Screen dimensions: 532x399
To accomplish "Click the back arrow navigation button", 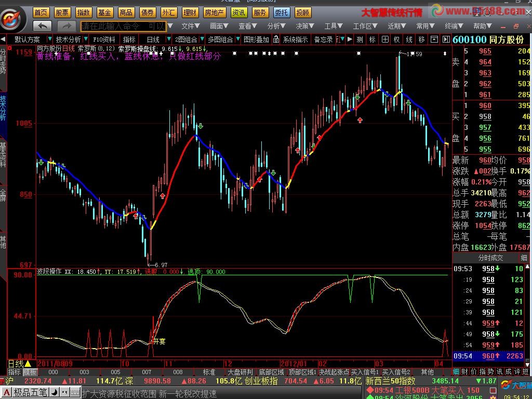I will click(42, 25).
